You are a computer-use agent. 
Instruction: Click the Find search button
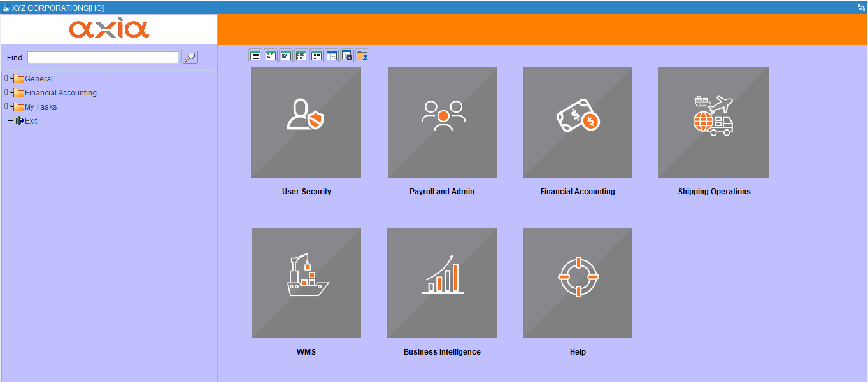point(189,57)
